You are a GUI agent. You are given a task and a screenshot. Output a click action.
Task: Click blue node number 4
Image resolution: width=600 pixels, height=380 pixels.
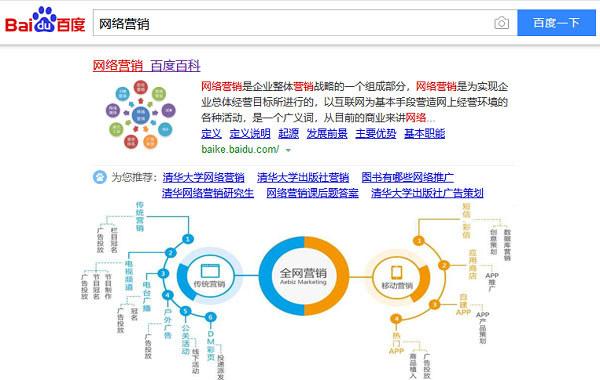[168, 295]
